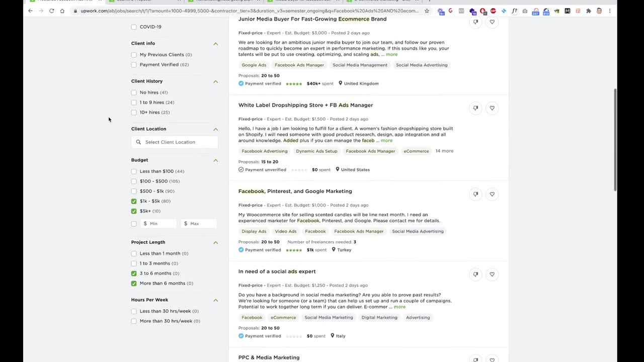Click the Video Ads skill tag
This screenshot has height=362, width=644.
(285, 231)
